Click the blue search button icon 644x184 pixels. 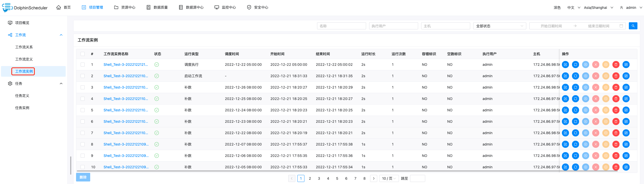[x=633, y=26]
